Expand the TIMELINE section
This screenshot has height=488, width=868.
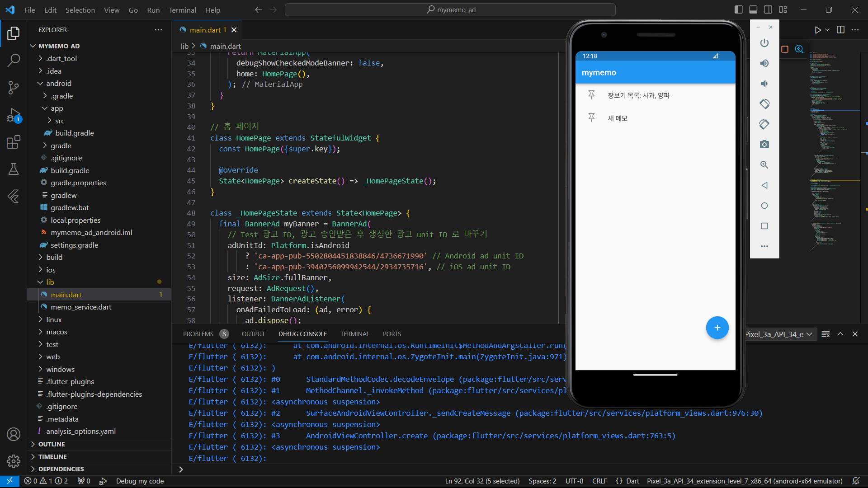click(99, 457)
